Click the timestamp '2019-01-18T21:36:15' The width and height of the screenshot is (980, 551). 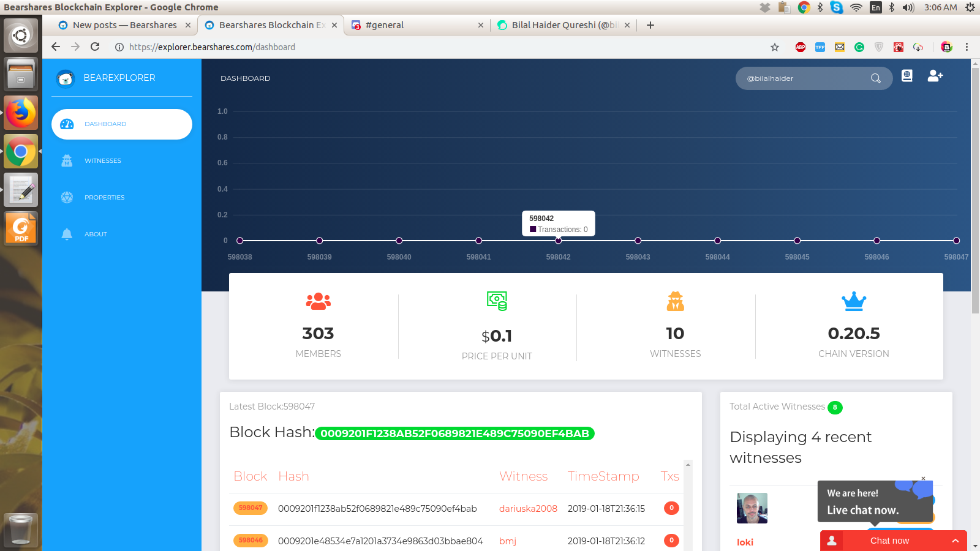[x=606, y=509]
